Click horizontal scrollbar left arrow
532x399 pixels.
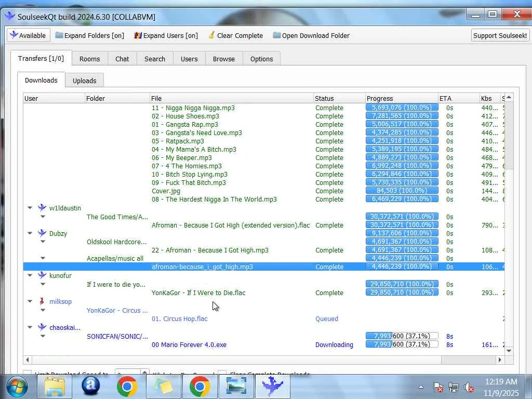(x=28, y=360)
